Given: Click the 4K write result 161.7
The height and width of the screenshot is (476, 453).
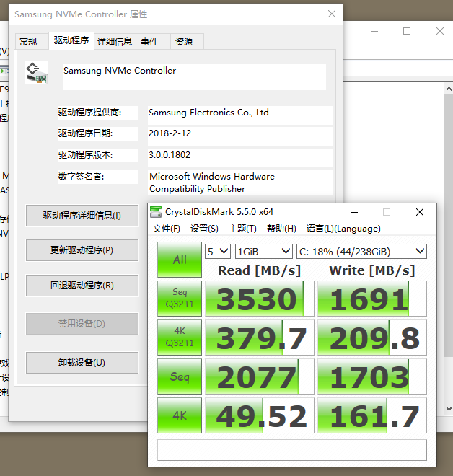Looking at the screenshot, I should pos(372,415).
